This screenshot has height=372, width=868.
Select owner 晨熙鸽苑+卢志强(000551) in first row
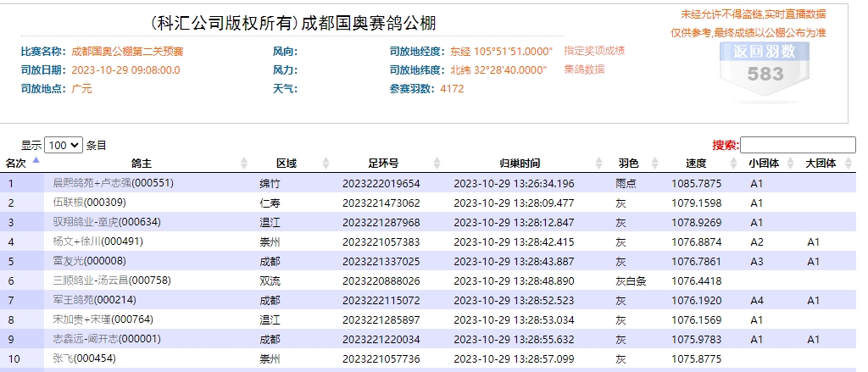coord(113,183)
